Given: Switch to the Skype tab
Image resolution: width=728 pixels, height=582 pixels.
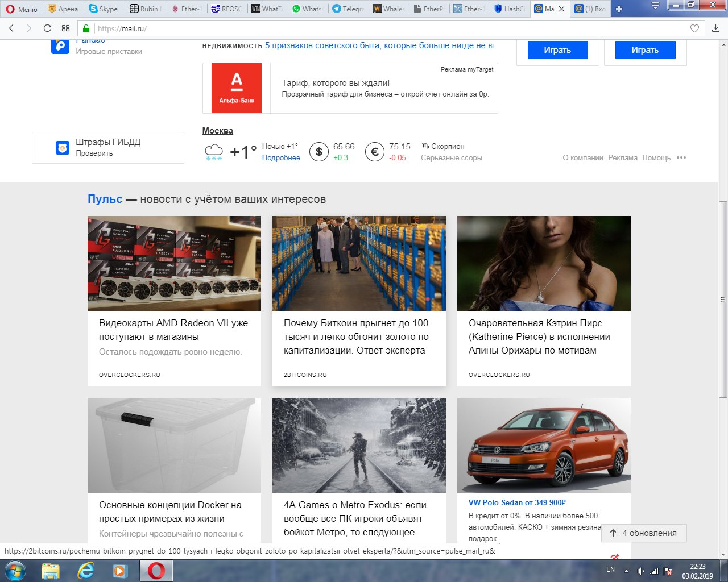Looking at the screenshot, I should [x=104, y=9].
